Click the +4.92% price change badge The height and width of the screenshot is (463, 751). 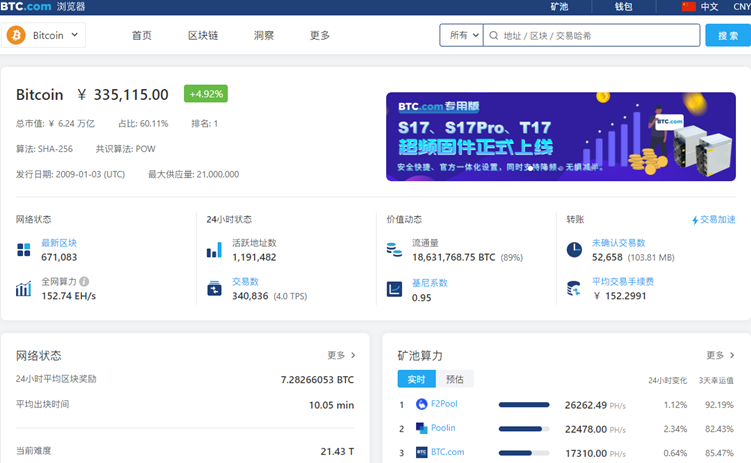coord(206,94)
